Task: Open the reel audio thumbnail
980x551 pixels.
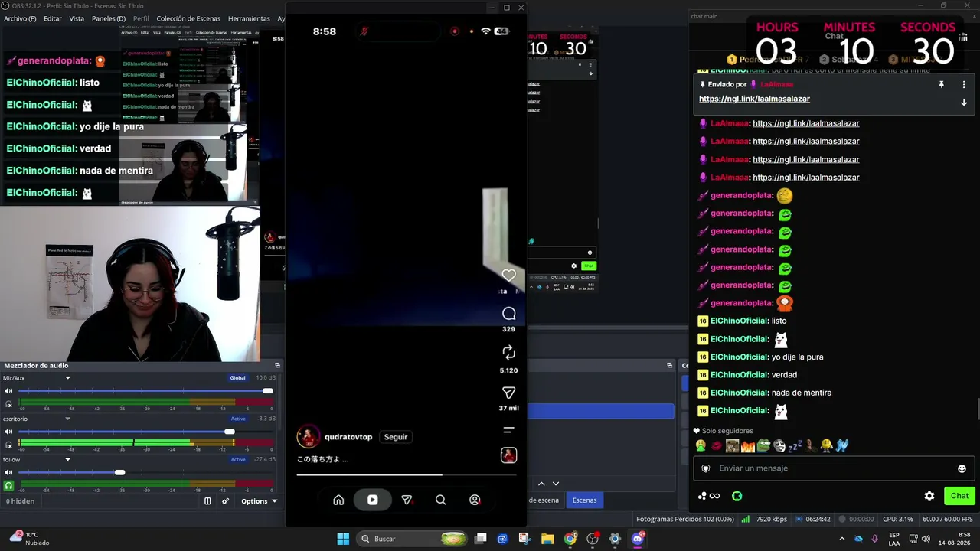Action: click(508, 455)
